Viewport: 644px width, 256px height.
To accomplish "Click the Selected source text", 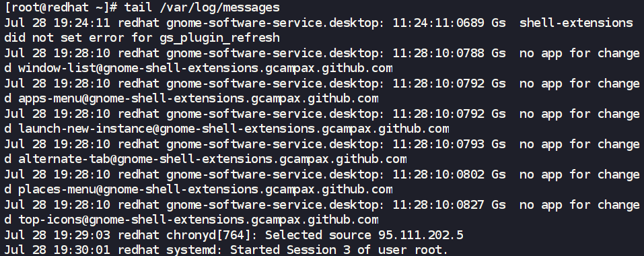I will [x=318, y=236].
